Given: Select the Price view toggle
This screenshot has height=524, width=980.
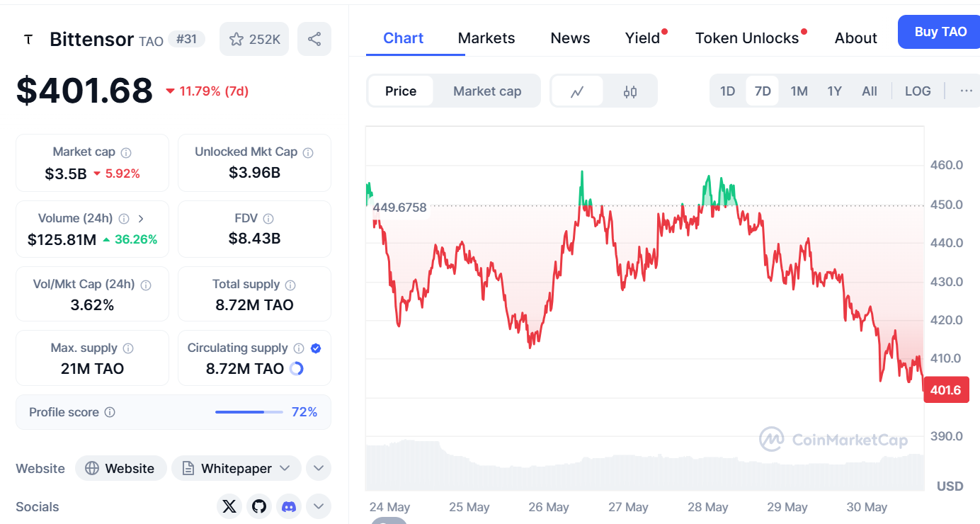Looking at the screenshot, I should pyautogui.click(x=401, y=91).
